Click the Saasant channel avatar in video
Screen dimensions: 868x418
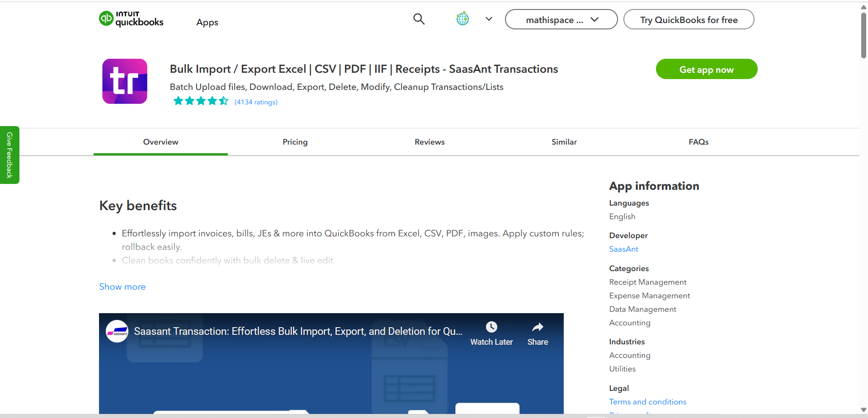point(117,331)
